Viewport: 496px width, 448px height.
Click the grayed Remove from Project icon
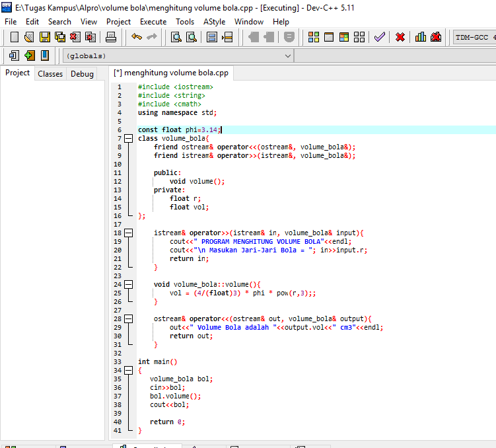pos(269,37)
